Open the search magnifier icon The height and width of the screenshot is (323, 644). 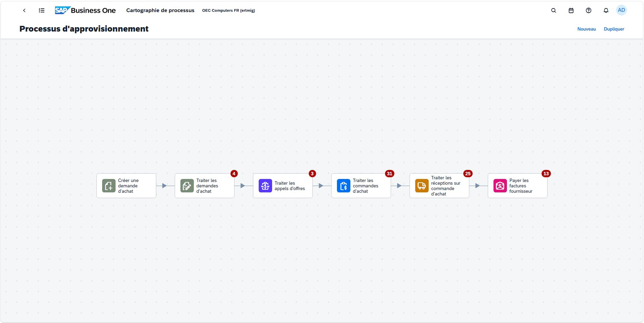pyautogui.click(x=554, y=10)
